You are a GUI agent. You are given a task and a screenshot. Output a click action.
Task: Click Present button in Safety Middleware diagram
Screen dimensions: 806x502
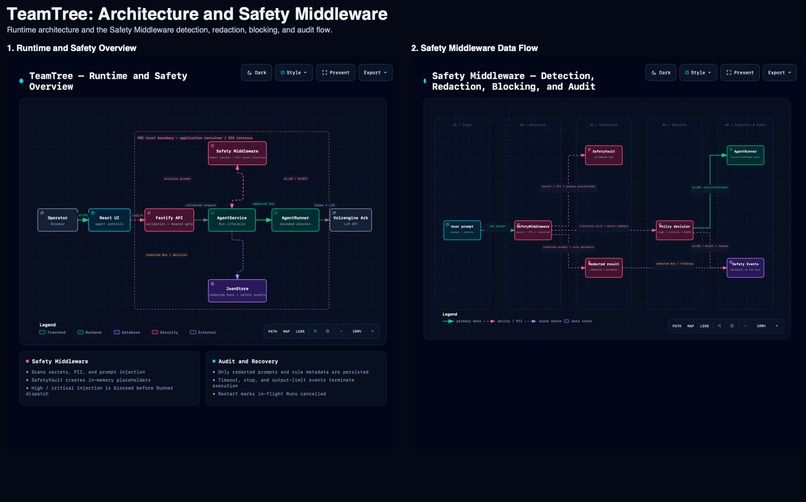click(x=740, y=72)
